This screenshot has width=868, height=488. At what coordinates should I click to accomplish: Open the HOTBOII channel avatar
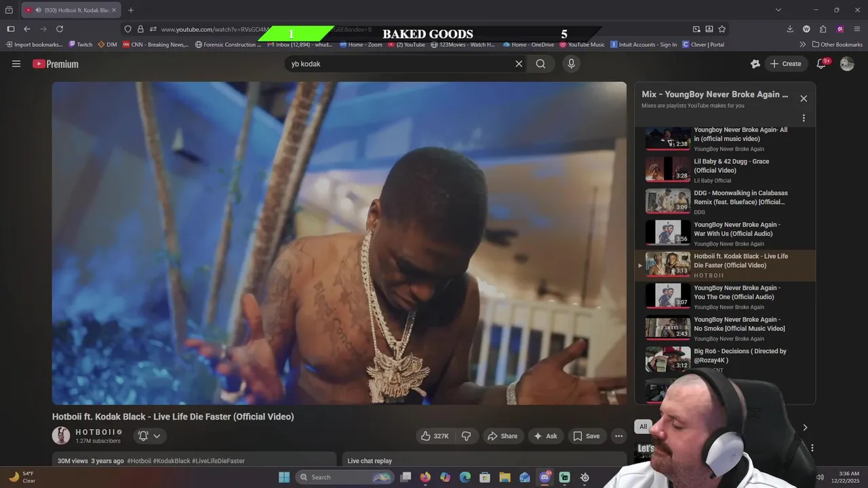click(x=61, y=436)
